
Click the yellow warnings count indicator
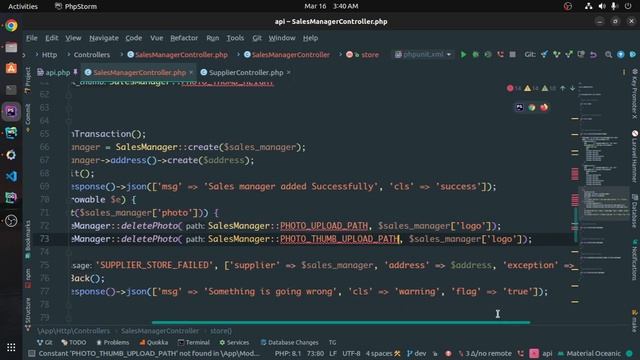click(531, 88)
